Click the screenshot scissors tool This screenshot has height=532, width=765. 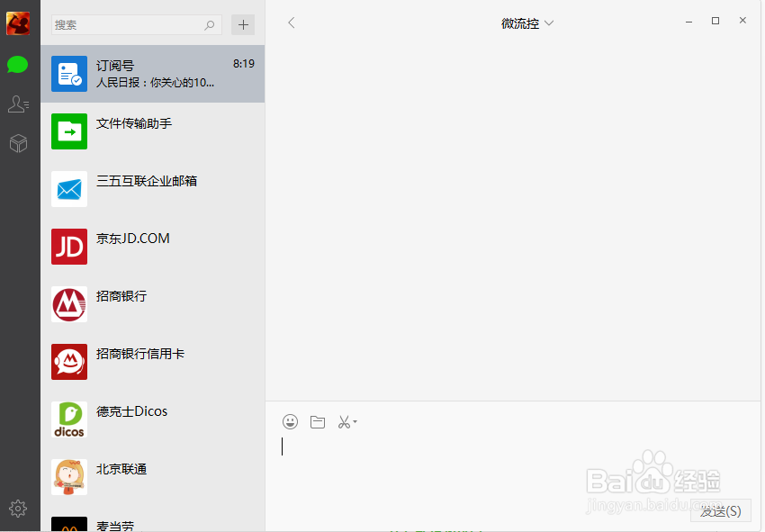pos(344,422)
